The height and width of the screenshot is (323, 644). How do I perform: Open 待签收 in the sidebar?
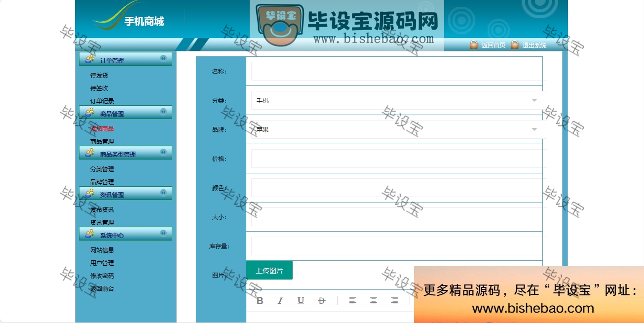coord(99,88)
